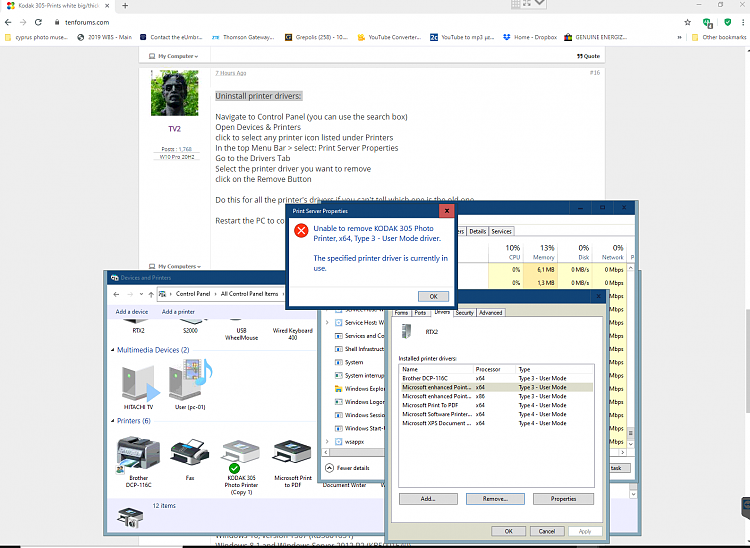The height and width of the screenshot is (548, 750).
Task: Show hidden bookmarks with the double chevron
Action: point(679,37)
